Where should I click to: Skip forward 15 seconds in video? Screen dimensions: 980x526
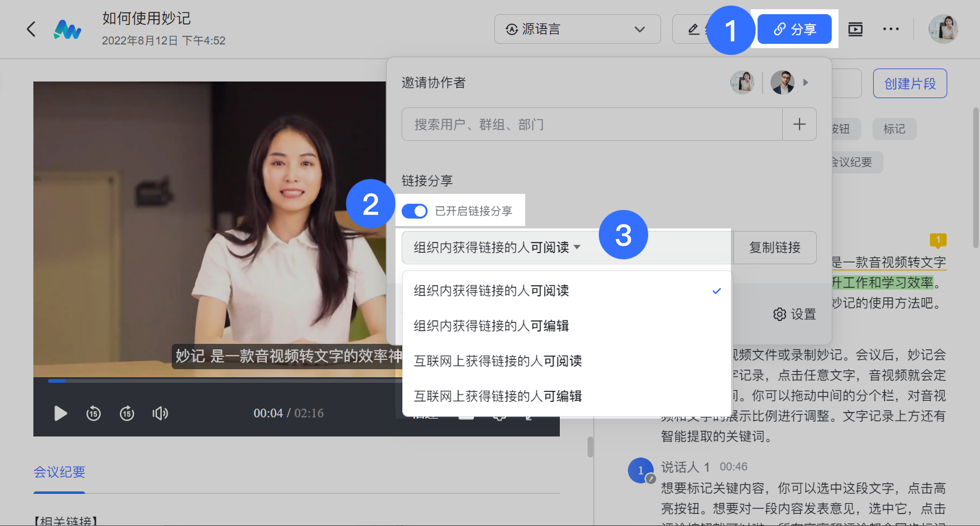click(x=127, y=413)
